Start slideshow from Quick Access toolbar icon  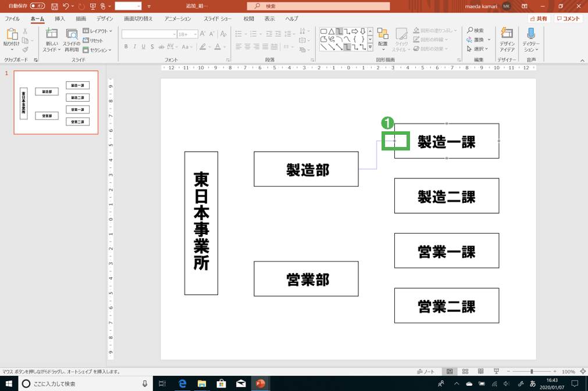tap(92, 6)
